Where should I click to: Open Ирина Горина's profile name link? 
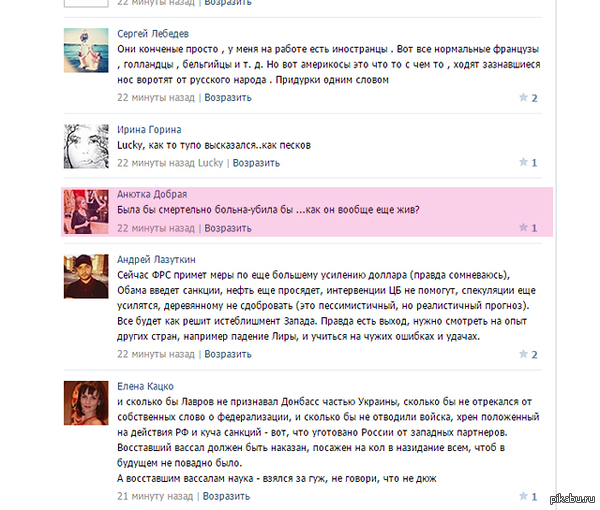[x=149, y=130]
